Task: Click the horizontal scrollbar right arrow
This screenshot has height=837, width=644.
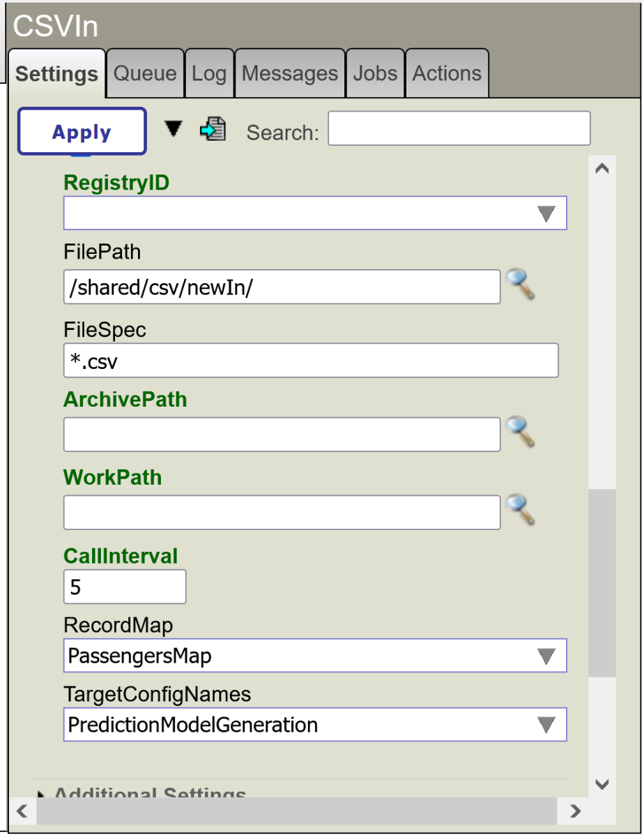Action: pyautogui.click(x=575, y=810)
